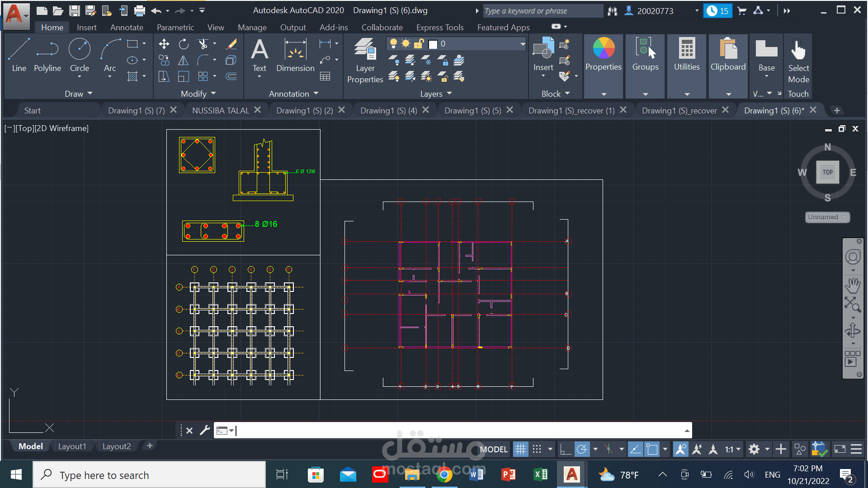Viewport: 868px width, 488px height.
Task: Open the layer name dropdown list
Action: click(523, 44)
